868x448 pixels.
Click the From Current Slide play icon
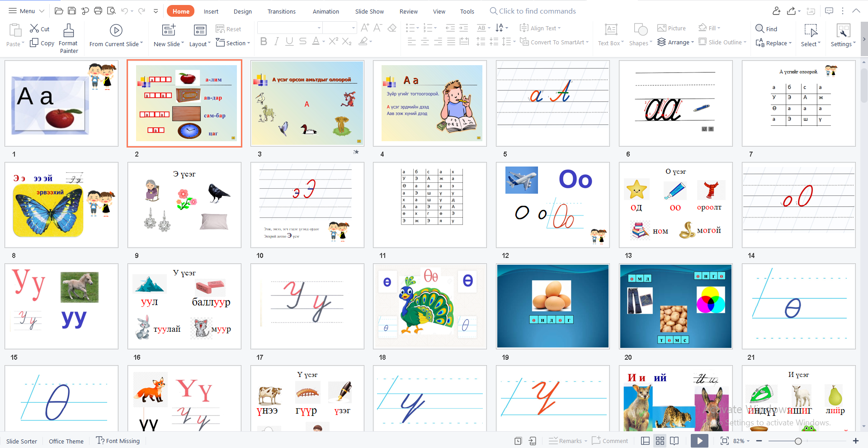[116, 30]
